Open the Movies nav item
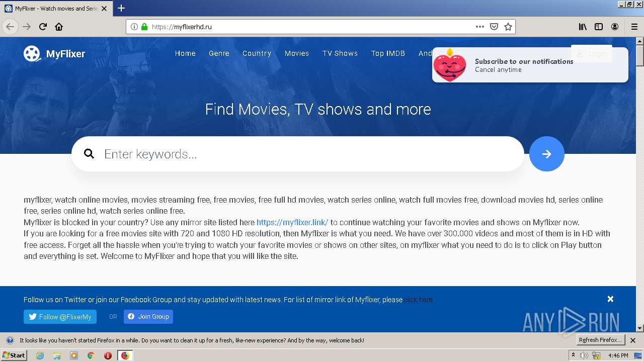This screenshot has width=644, height=362. (x=297, y=53)
